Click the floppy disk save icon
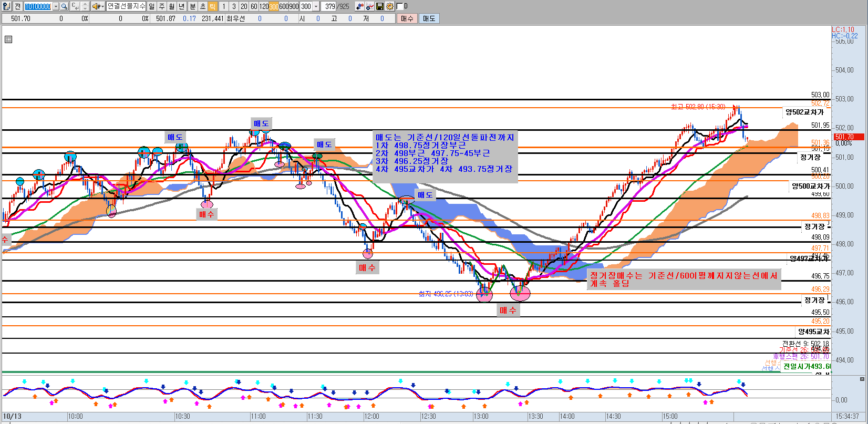Image resolution: width=868 pixels, height=424 pixels. coord(380,6)
